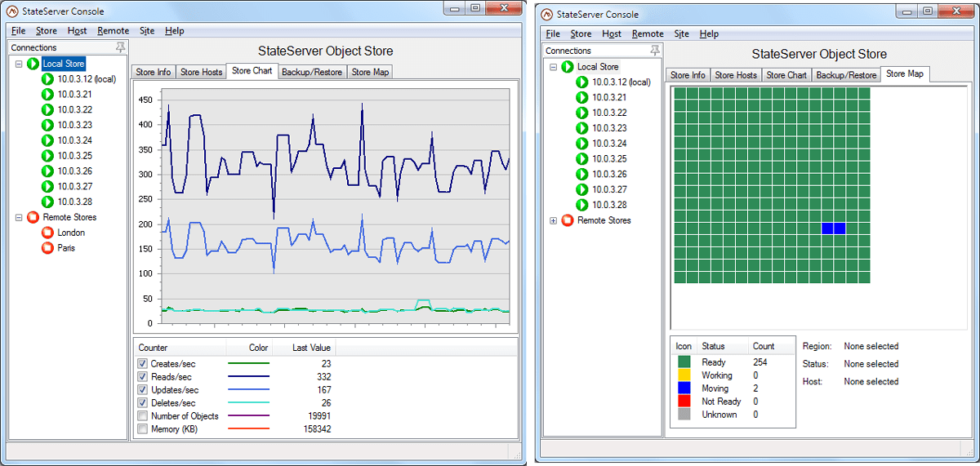Open the Remote menu in right window
980x466 pixels.
click(648, 34)
